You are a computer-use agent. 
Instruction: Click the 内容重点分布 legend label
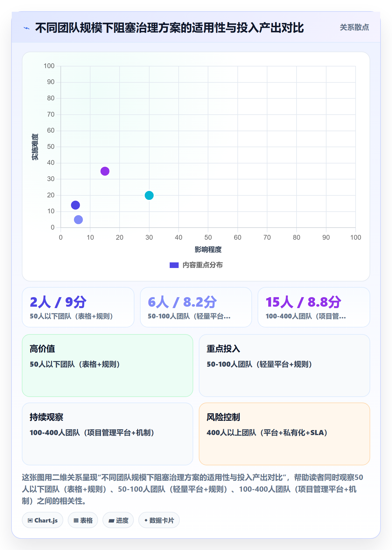(x=202, y=265)
